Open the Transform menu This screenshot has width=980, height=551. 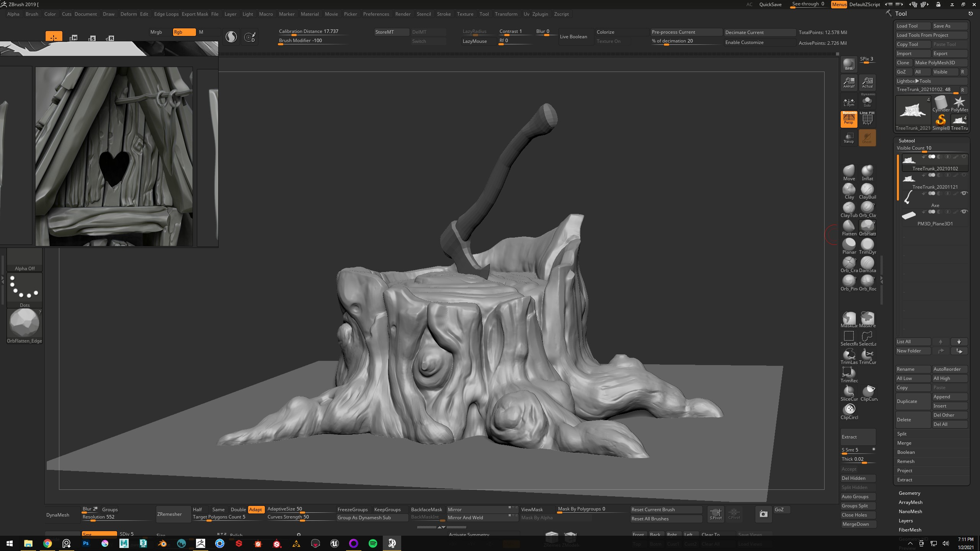(x=506, y=14)
